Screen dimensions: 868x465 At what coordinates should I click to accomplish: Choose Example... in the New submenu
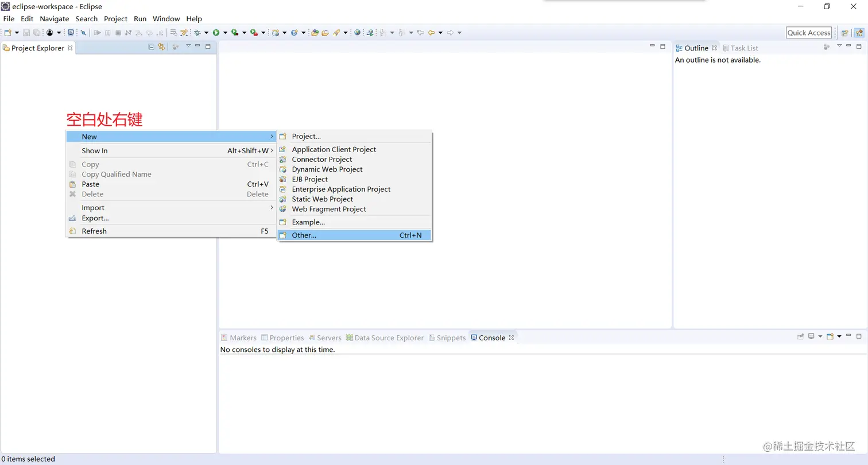pyautogui.click(x=354, y=222)
